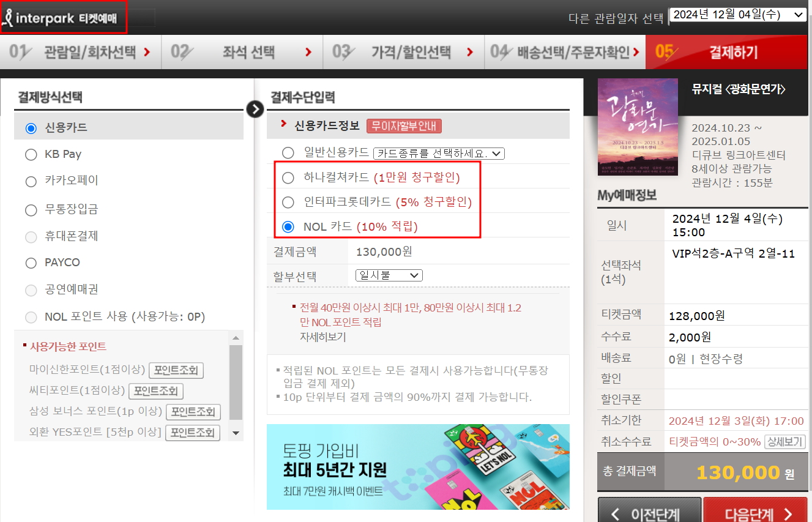Screen dimensions: 812x522
Task: Click the round arrow icon beside 결제수단입력
Action: 255,109
